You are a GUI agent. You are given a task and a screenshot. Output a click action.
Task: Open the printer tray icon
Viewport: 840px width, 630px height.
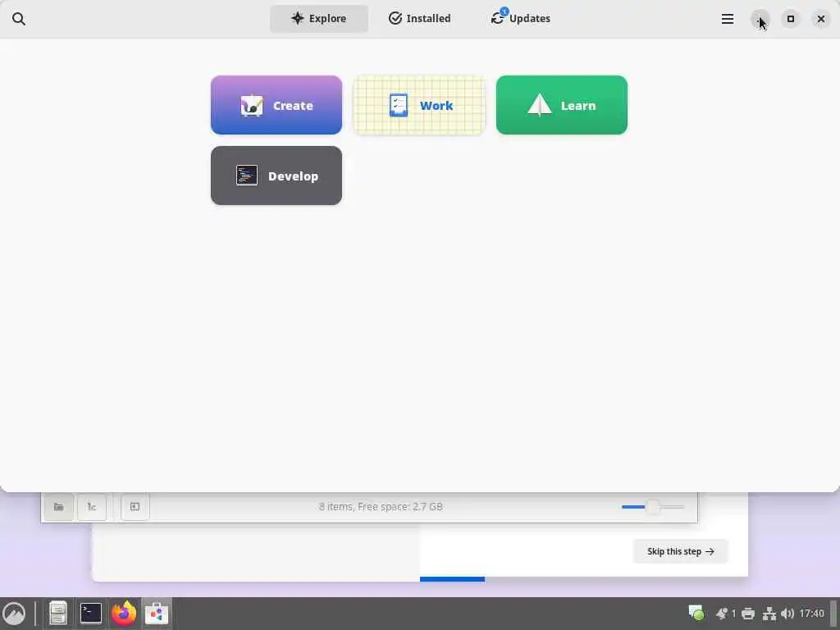click(x=748, y=614)
